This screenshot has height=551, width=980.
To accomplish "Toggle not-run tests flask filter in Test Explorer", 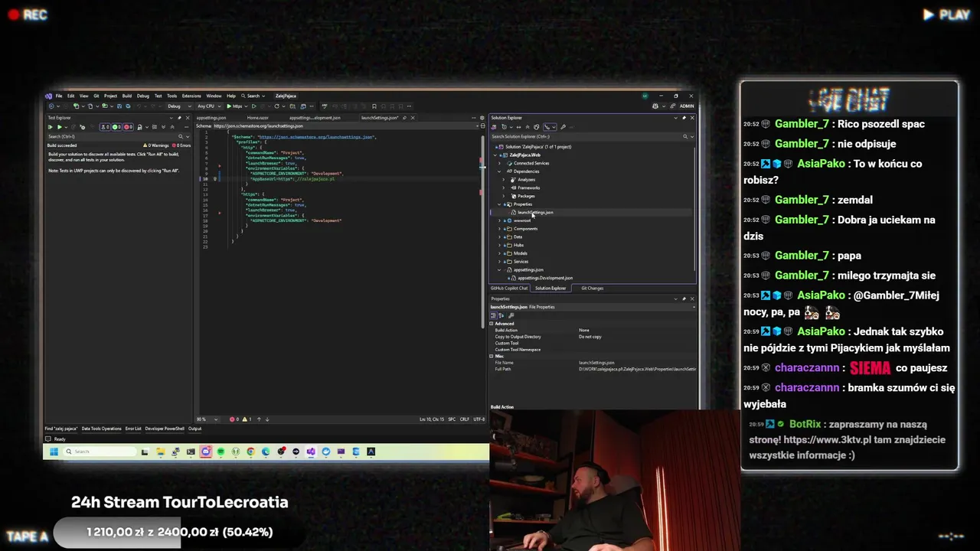I will pos(105,127).
